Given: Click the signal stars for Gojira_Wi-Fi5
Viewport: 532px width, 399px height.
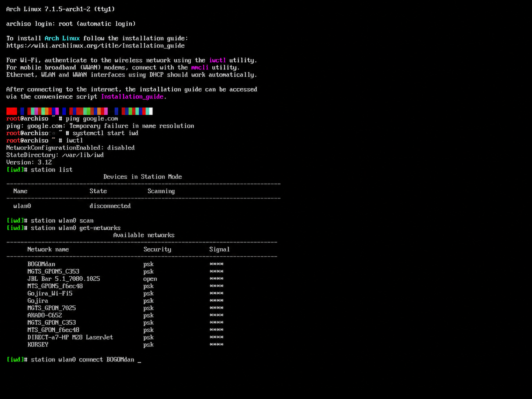Looking at the screenshot, I should 216,293.
